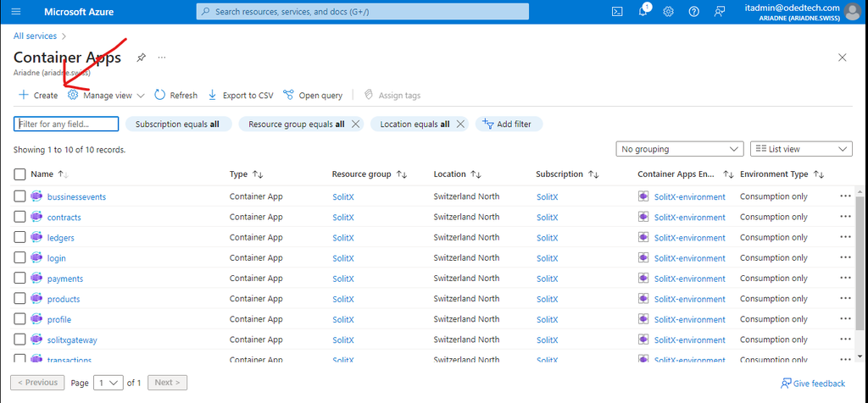The height and width of the screenshot is (403, 868).
Task: Remove the Location filter
Action: [x=460, y=124]
